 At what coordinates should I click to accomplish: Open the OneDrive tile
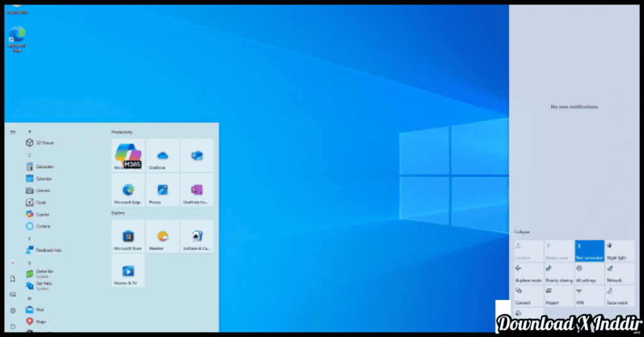163,155
